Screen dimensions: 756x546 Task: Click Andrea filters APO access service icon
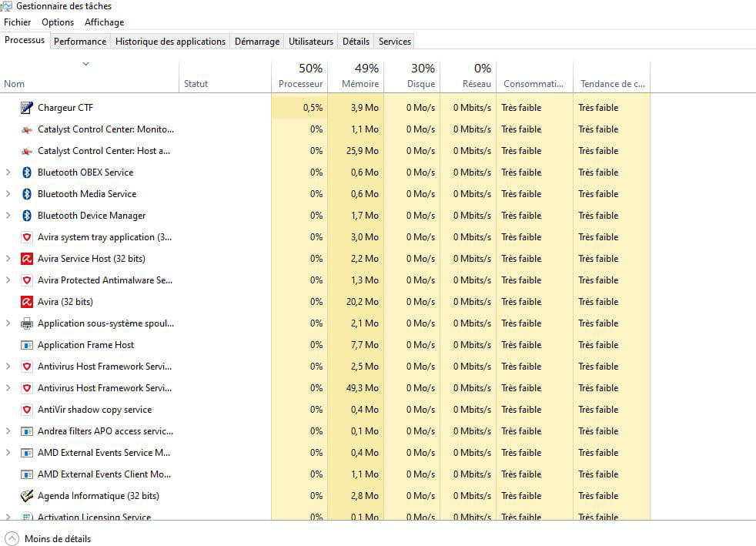click(27, 431)
